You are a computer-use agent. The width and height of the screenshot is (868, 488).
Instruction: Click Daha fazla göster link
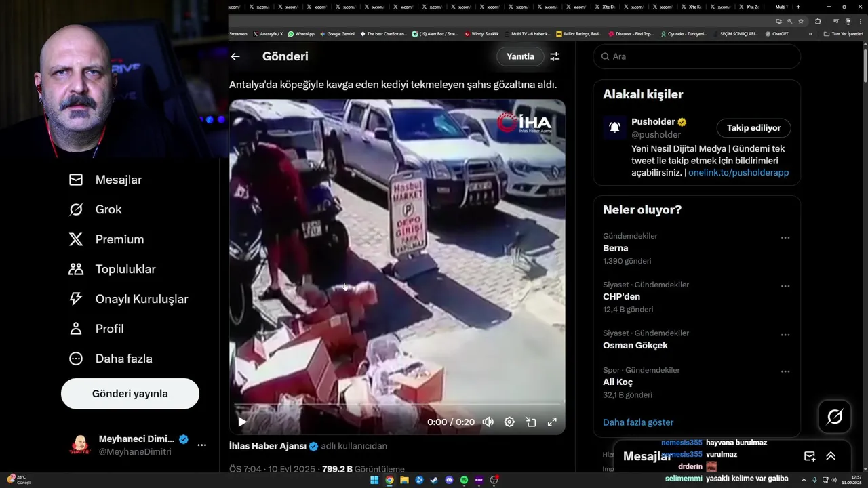click(x=638, y=422)
